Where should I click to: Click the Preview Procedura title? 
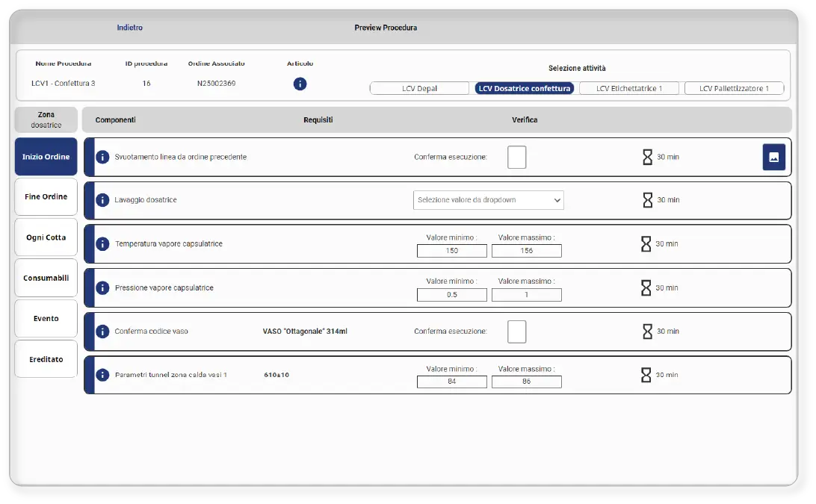click(386, 28)
